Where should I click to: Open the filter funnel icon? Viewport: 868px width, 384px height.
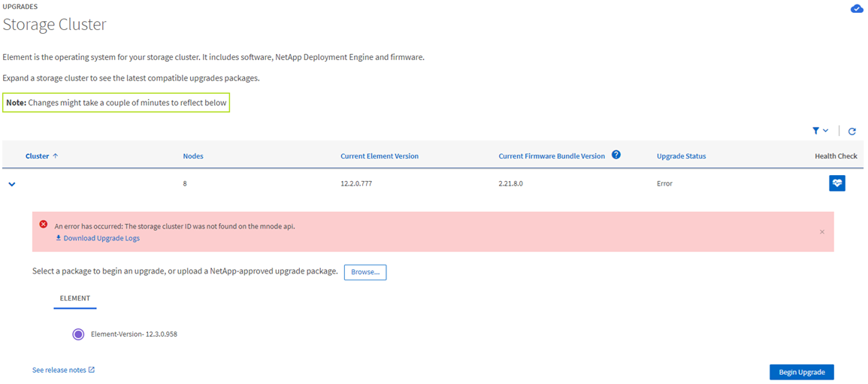(x=816, y=131)
